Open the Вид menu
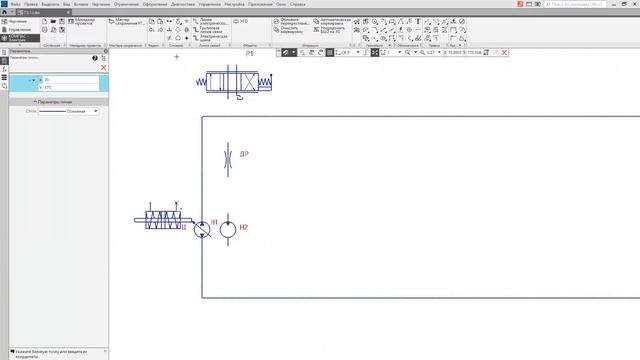This screenshot has height=360, width=640. click(x=67, y=4)
